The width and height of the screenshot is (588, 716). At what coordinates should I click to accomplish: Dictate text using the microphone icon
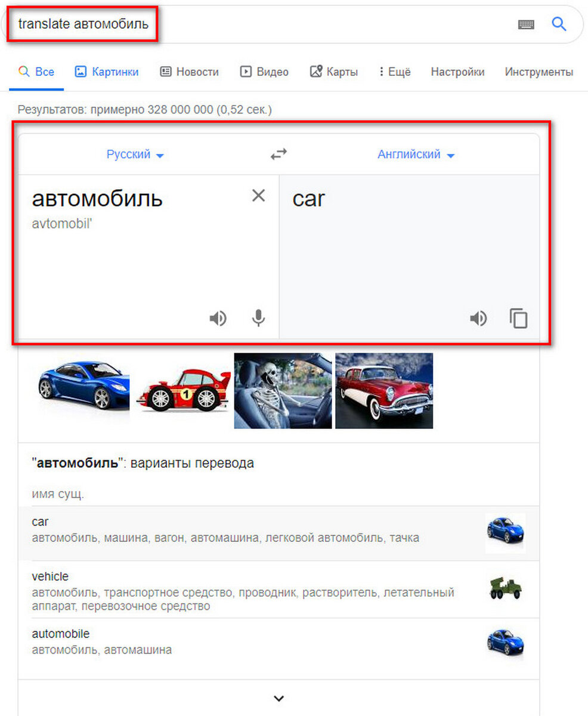258,318
